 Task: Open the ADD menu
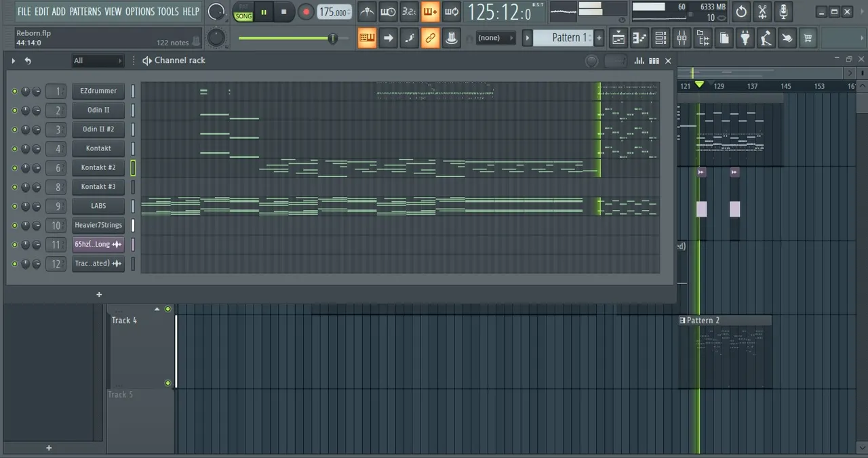pyautogui.click(x=59, y=12)
